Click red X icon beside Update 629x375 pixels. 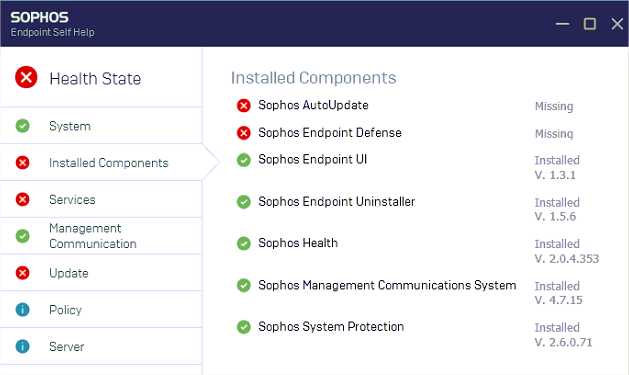pos(22,273)
